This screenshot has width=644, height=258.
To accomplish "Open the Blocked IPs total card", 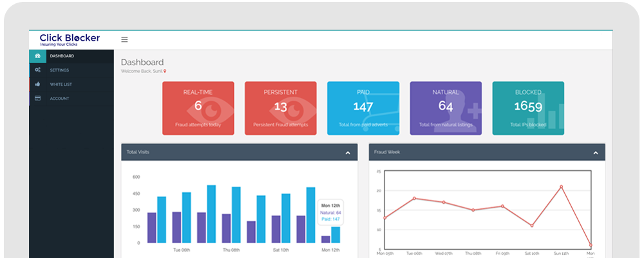I will pyautogui.click(x=528, y=108).
